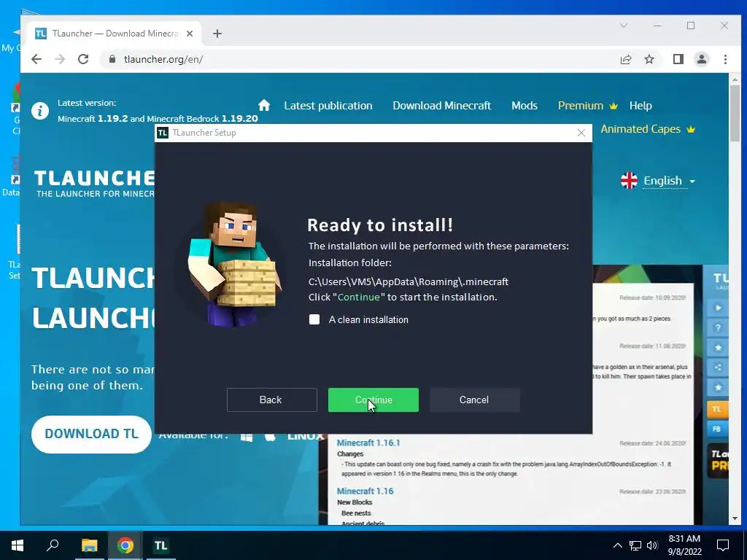The image size is (747, 560).
Task: Show hidden system tray icons
Action: [617, 545]
